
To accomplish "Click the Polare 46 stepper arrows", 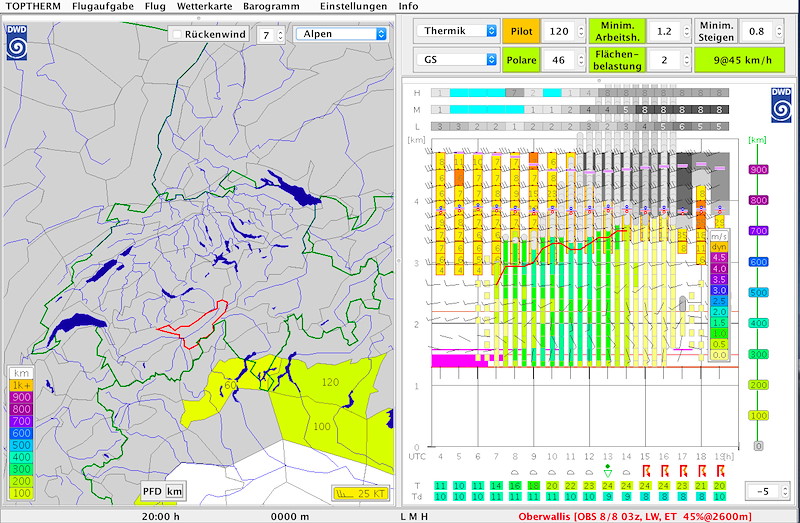I will 581,60.
